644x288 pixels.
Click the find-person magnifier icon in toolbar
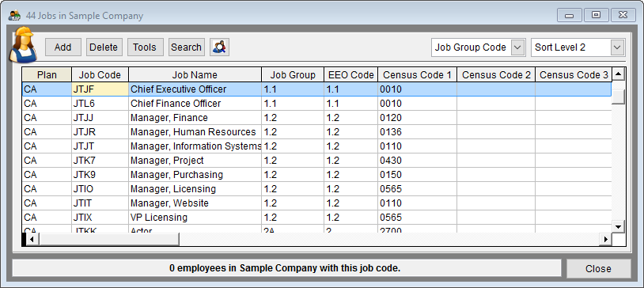(x=220, y=47)
